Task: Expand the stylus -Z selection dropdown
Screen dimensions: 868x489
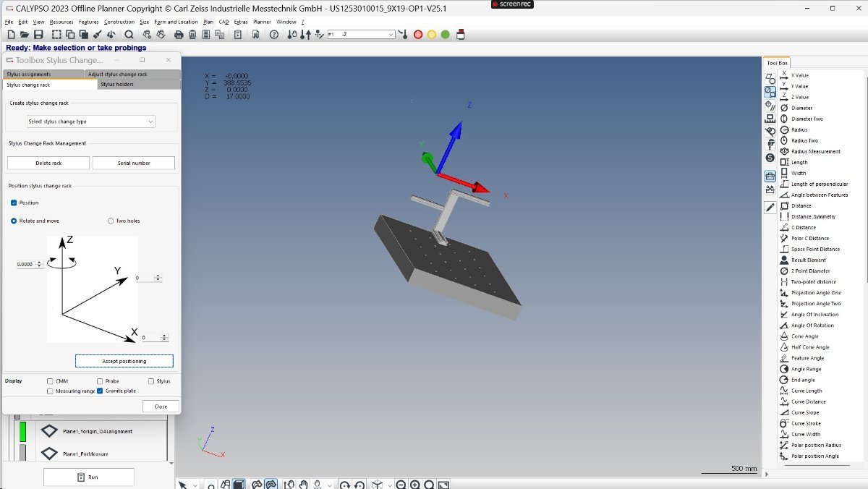Action: pos(391,34)
